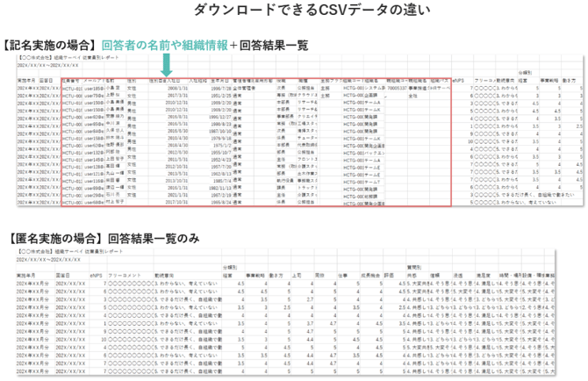
Task: Click the 2021/1/31 hire date cell
Action: [x=177, y=196]
